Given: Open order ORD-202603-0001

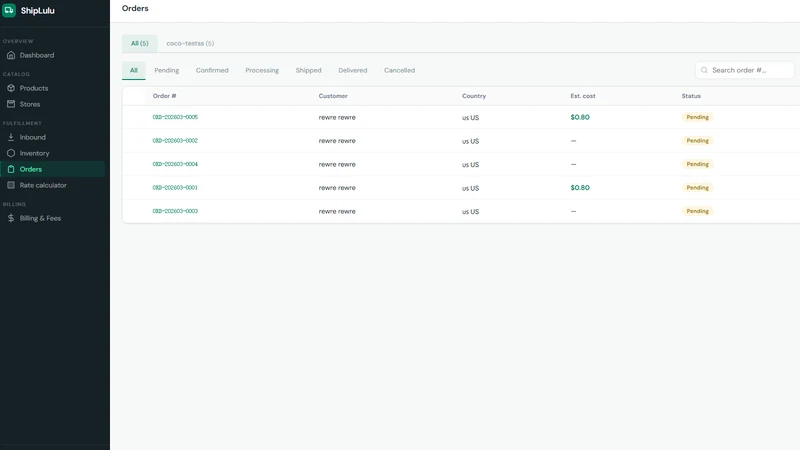Looking at the screenshot, I should point(175,188).
